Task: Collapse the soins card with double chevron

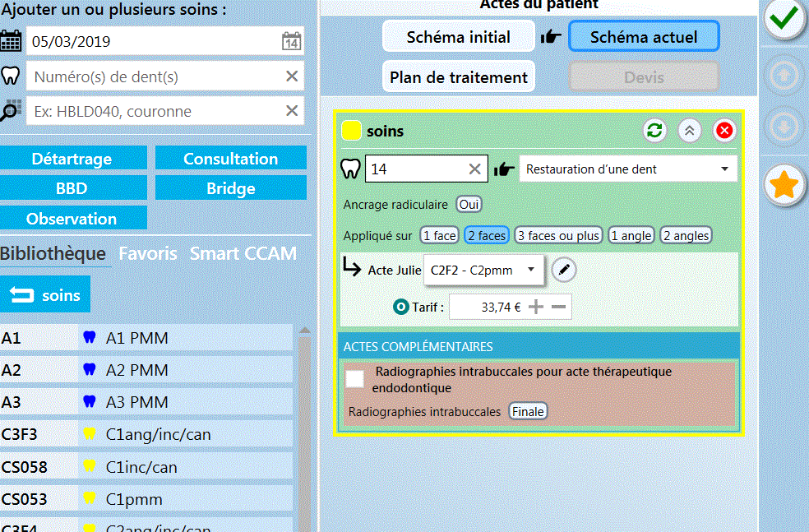Action: [x=690, y=131]
